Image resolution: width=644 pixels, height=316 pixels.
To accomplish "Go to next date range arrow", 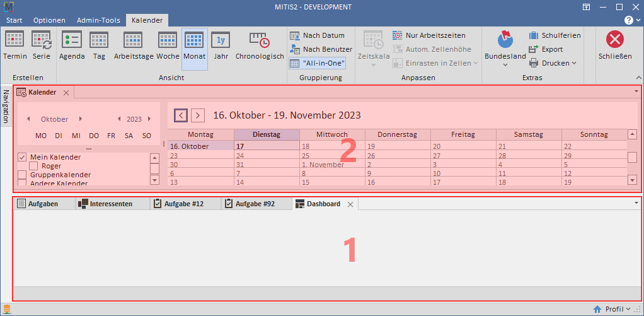I will click(x=198, y=115).
